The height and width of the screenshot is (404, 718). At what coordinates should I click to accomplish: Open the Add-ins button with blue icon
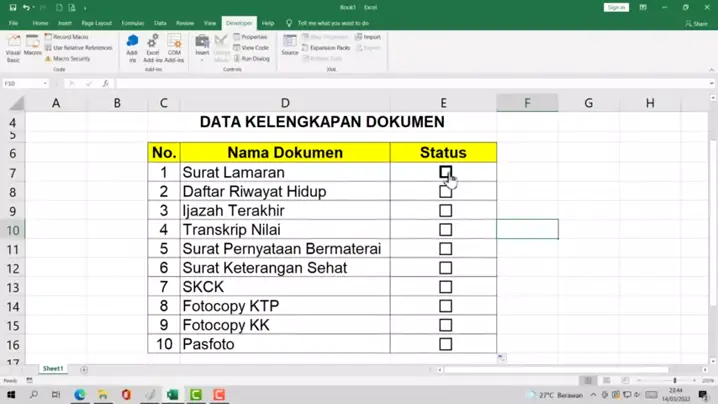click(x=132, y=48)
